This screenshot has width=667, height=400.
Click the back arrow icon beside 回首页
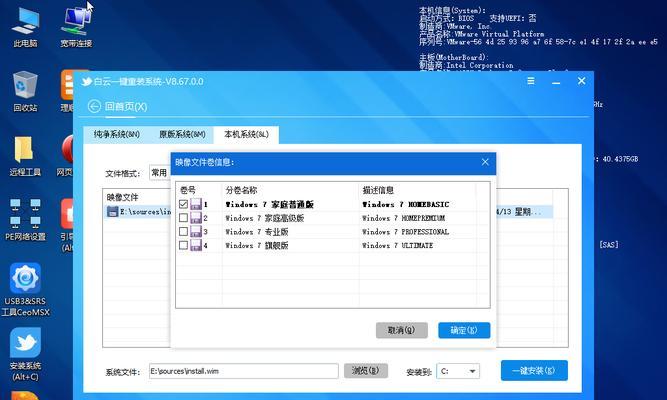[94, 106]
